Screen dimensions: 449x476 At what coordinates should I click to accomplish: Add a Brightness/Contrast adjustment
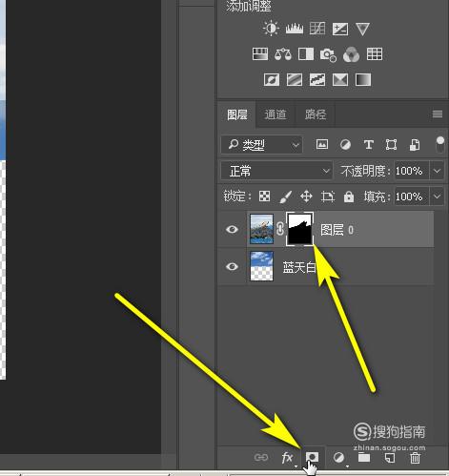point(271,29)
